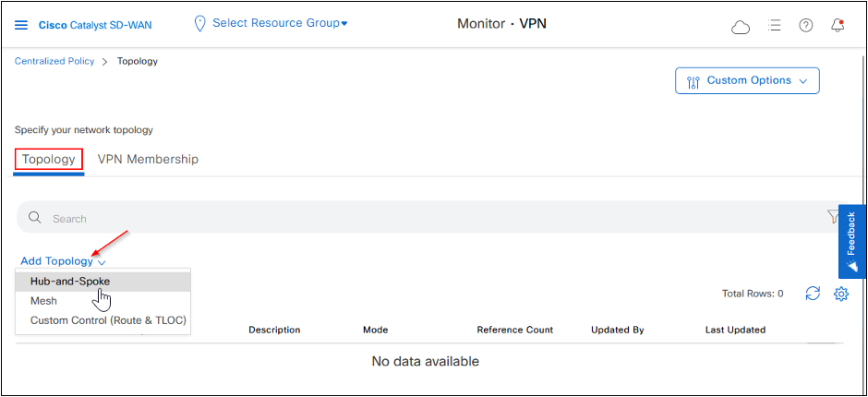Open the notifications bell icon

(838, 25)
